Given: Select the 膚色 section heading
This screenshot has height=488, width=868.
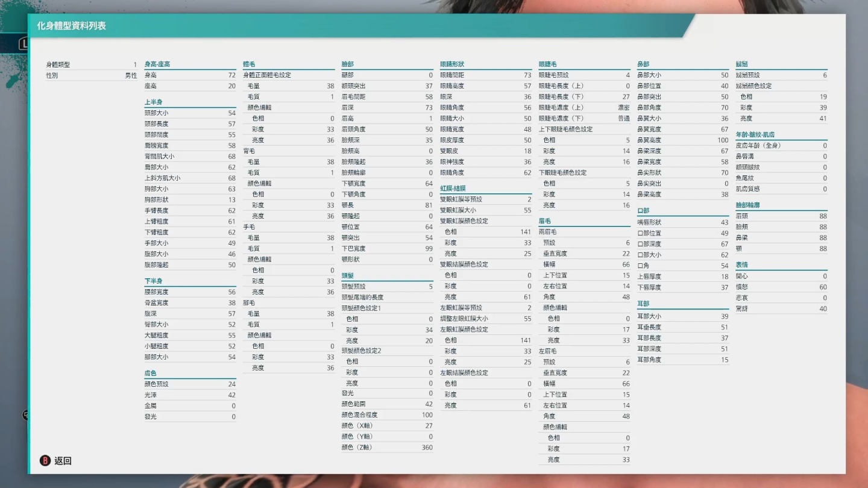Looking at the screenshot, I should 151,373.
